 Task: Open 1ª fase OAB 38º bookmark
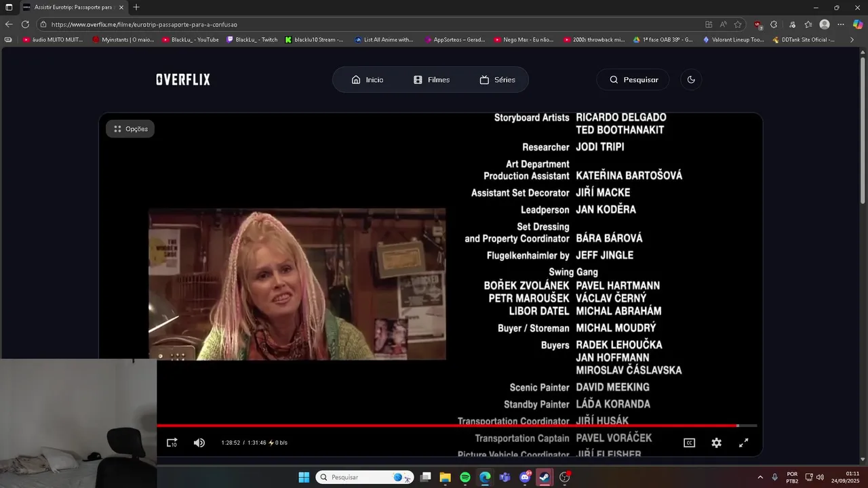pos(663,40)
